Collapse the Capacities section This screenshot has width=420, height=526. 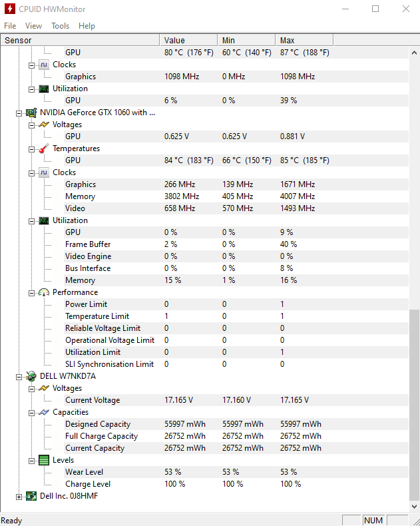tap(31, 413)
